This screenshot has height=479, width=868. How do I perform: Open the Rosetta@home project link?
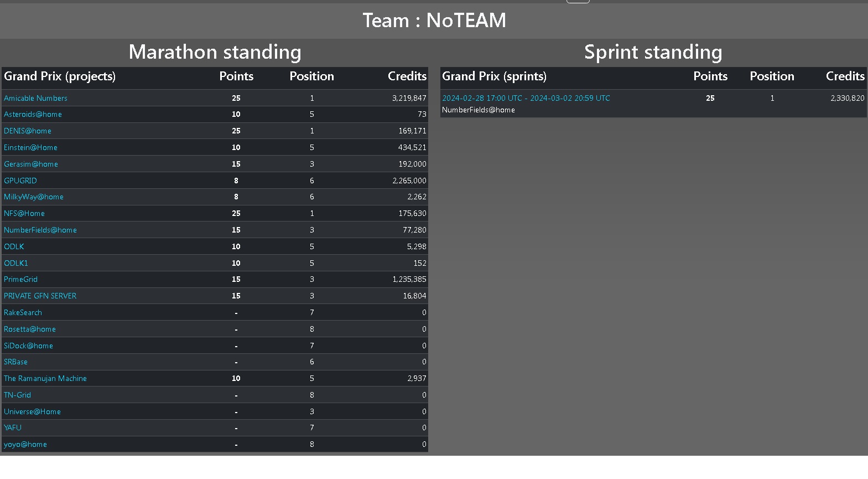point(29,329)
